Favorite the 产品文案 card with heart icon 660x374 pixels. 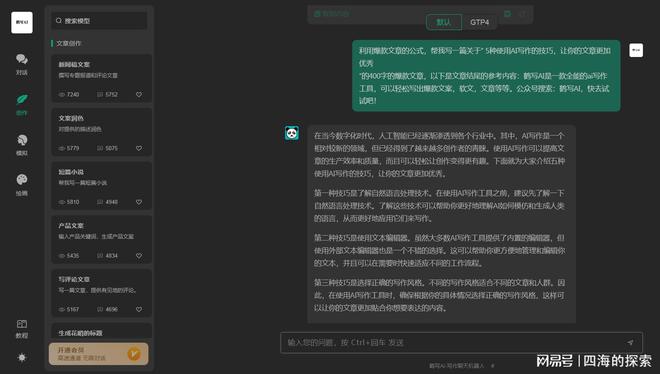coord(139,256)
